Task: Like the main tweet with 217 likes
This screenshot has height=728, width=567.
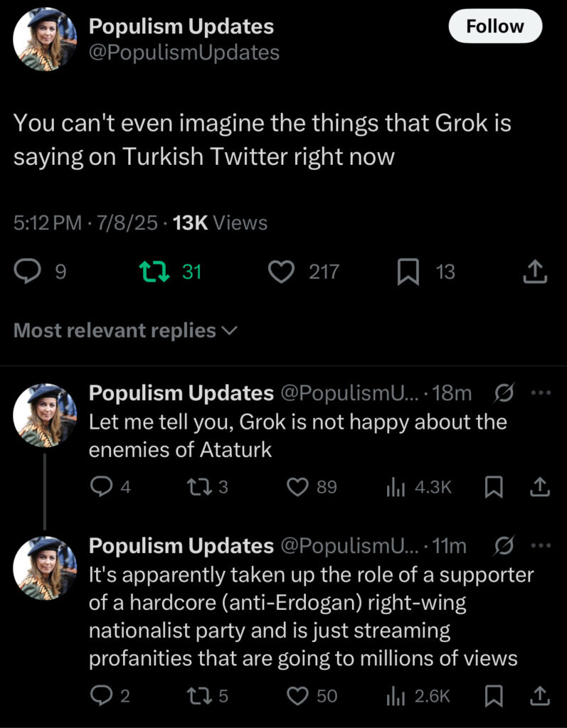Action: pyautogui.click(x=283, y=272)
